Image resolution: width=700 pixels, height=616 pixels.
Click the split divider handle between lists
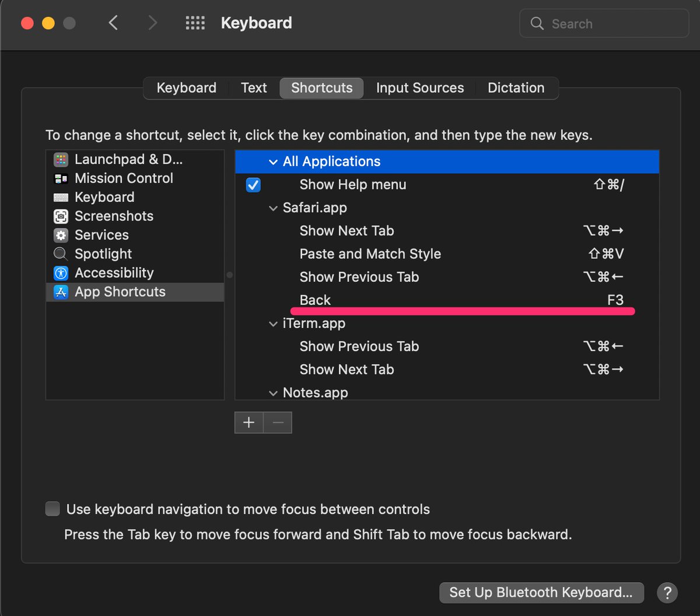(230, 275)
